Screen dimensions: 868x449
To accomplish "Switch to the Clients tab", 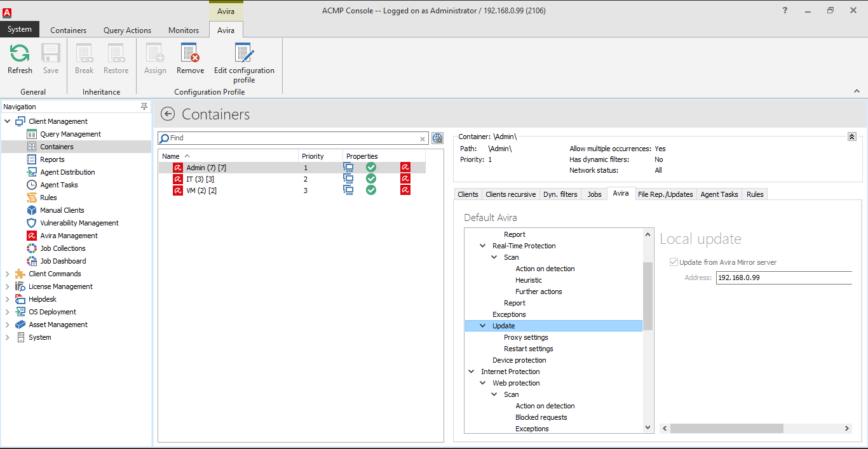I will tap(468, 194).
